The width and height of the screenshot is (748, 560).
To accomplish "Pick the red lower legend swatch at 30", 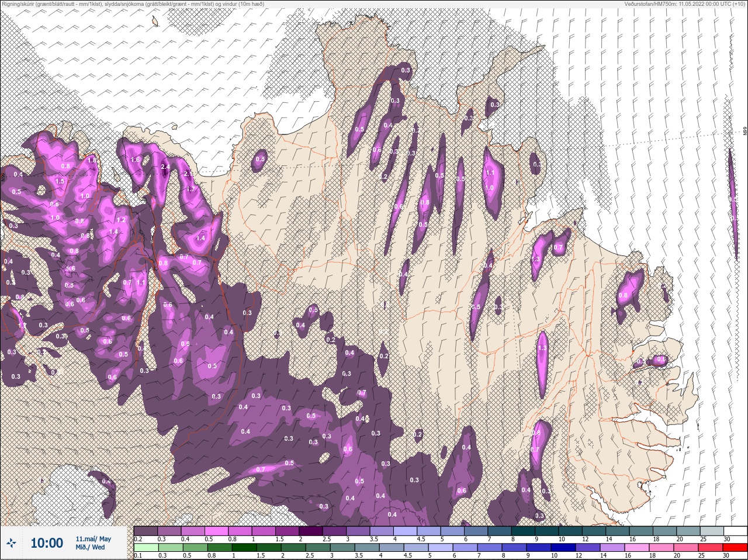I will tap(736, 548).
